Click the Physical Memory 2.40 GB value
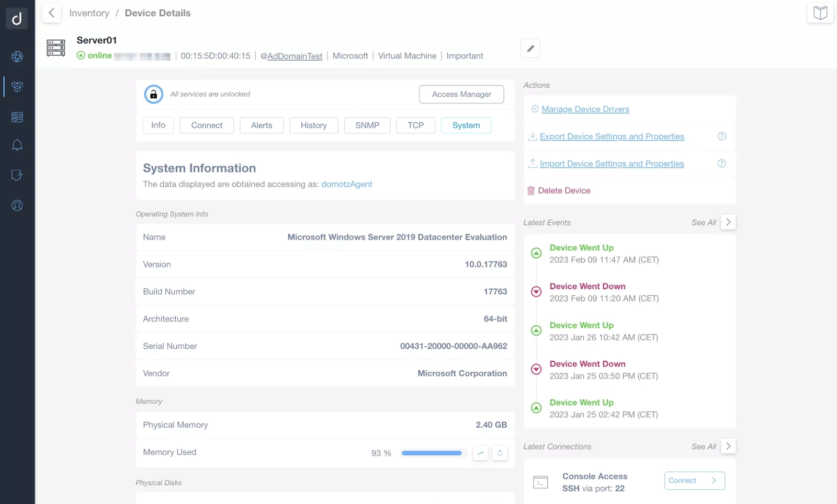 (491, 425)
